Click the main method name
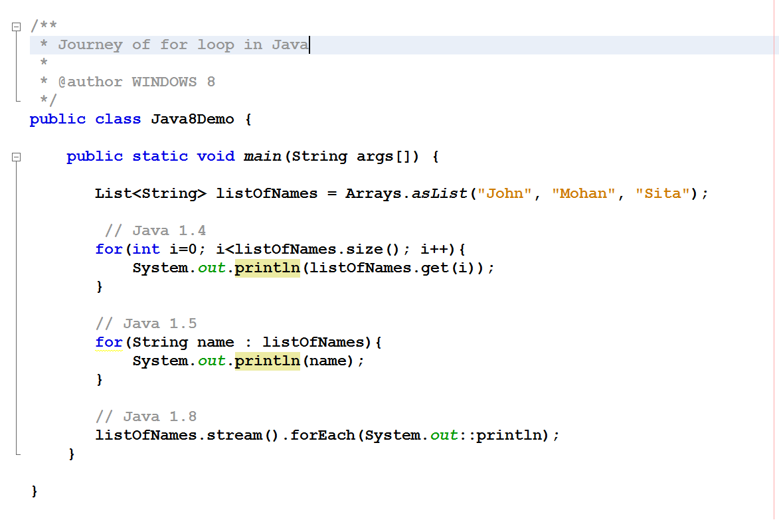This screenshot has height=532, width=779. click(x=261, y=156)
